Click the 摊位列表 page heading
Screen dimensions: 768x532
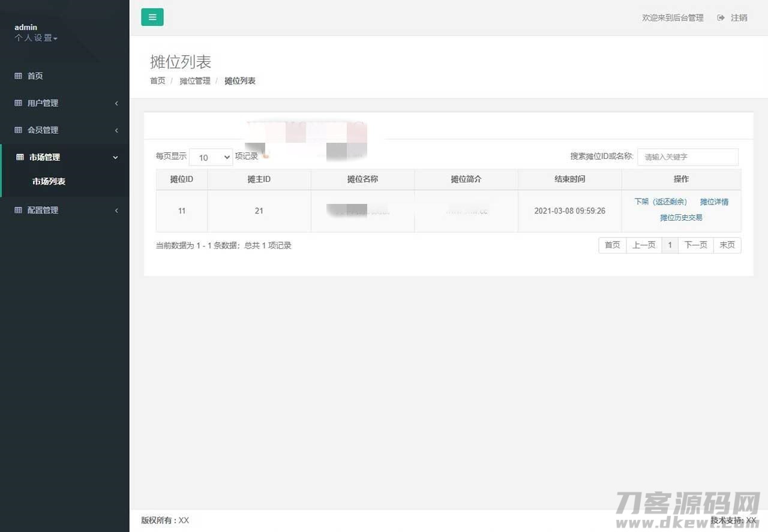(181, 62)
